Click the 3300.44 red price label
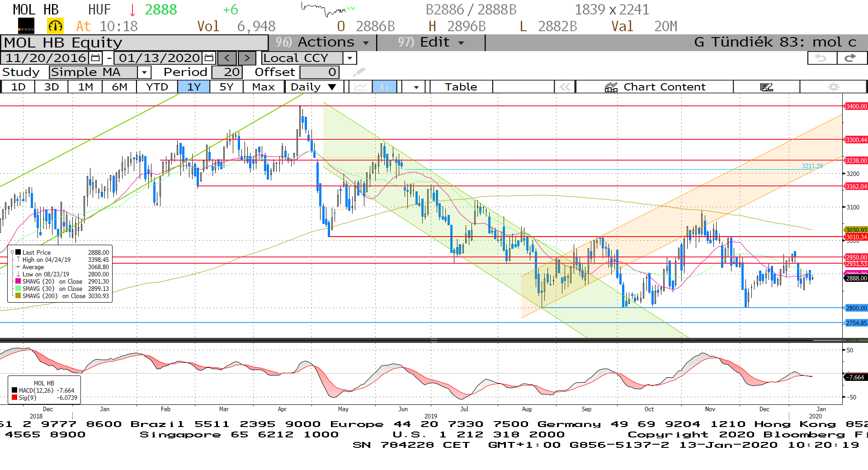Screen dimensions: 868x470 (856, 140)
